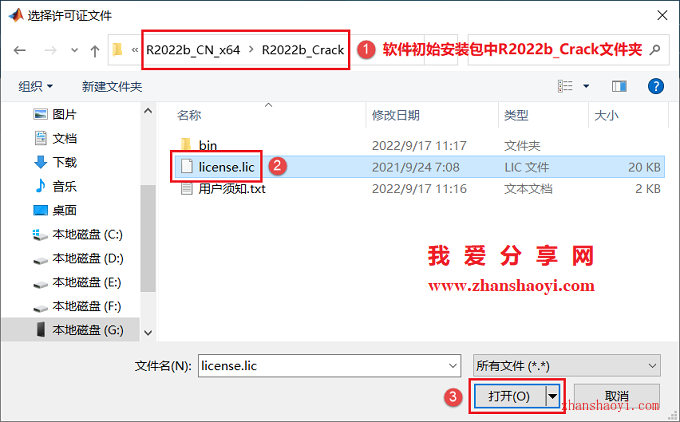Toggle the preview pane icon

pyautogui.click(x=619, y=86)
